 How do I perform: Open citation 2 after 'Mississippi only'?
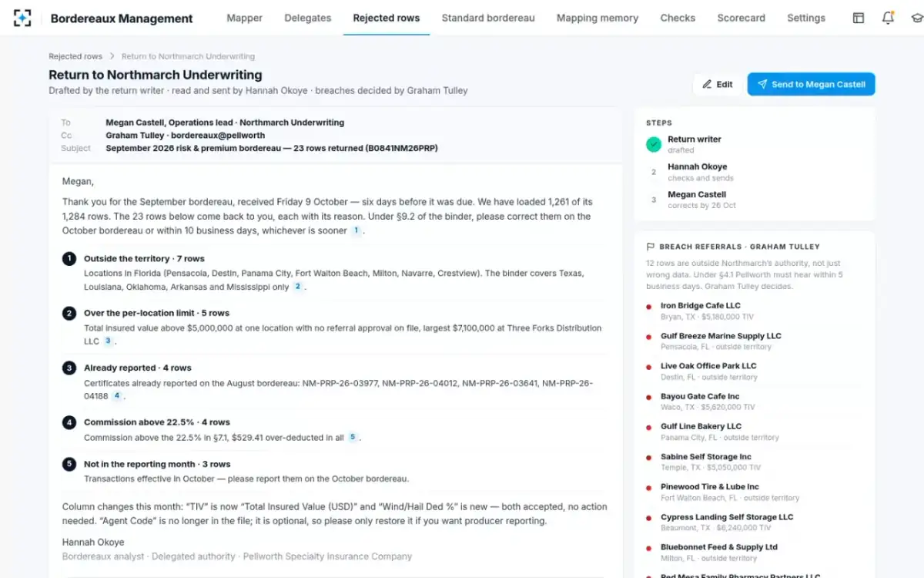point(297,287)
